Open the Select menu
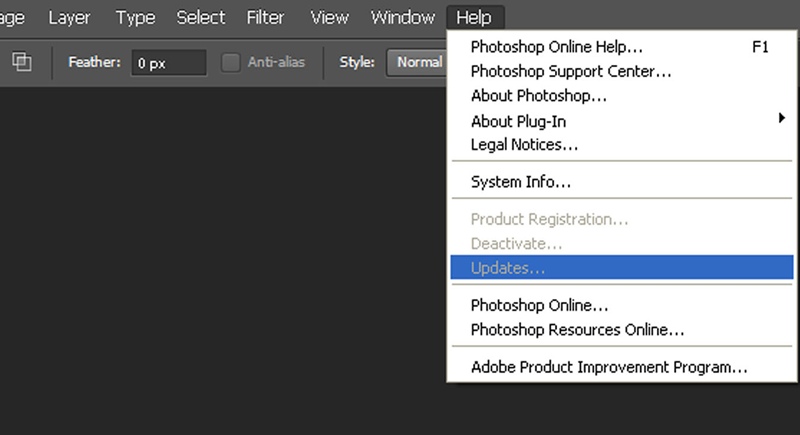 click(x=201, y=18)
